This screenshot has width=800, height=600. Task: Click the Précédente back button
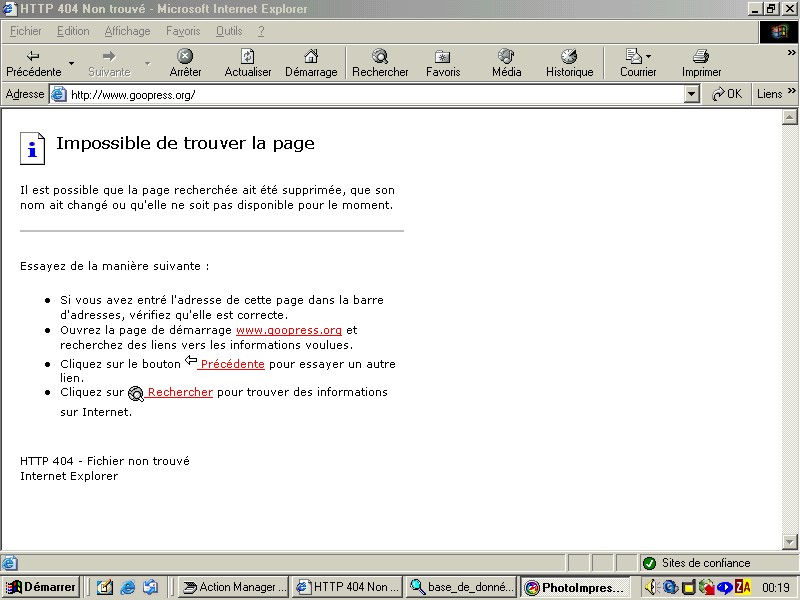[34, 63]
